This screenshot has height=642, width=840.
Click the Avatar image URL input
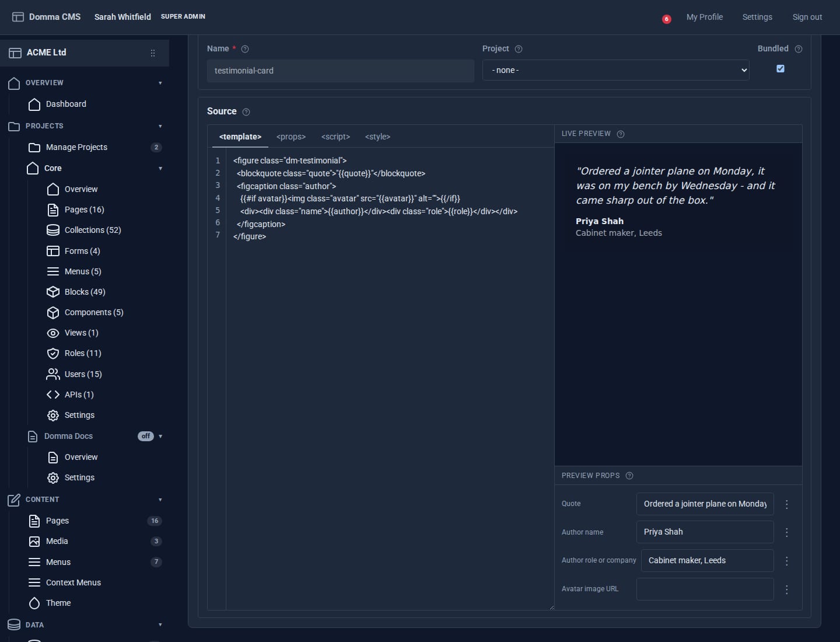[705, 589]
